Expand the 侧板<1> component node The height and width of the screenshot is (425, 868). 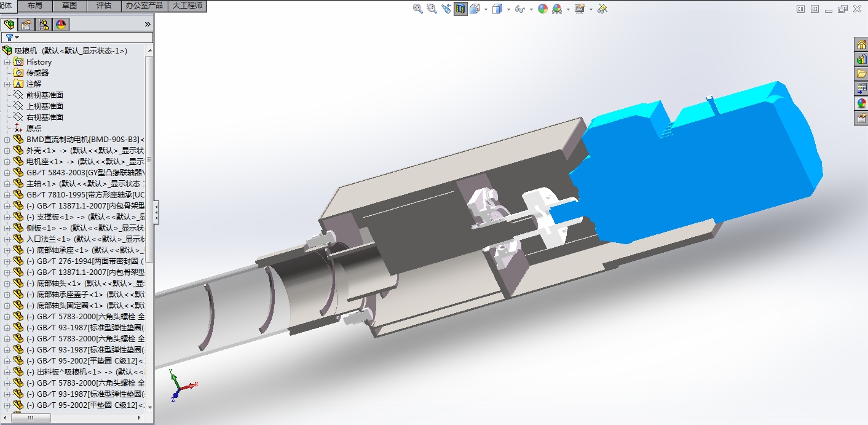tap(7, 228)
